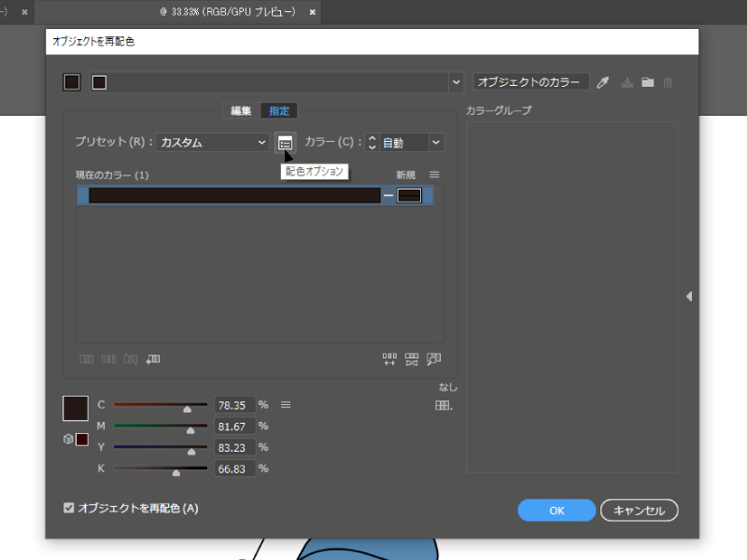Click the eyedropper get colors icon
This screenshot has height=560, width=747.
pos(603,82)
